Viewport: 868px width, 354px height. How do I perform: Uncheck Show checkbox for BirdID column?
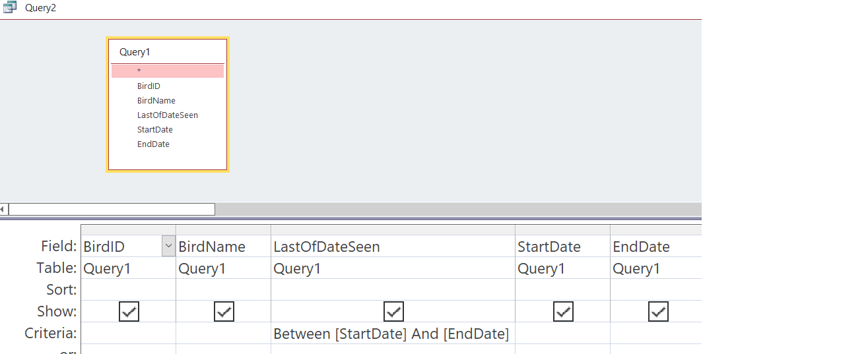(x=129, y=312)
